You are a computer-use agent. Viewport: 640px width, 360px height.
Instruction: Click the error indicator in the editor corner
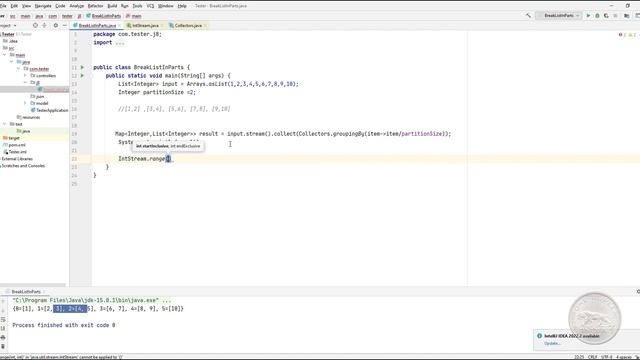click(x=622, y=35)
